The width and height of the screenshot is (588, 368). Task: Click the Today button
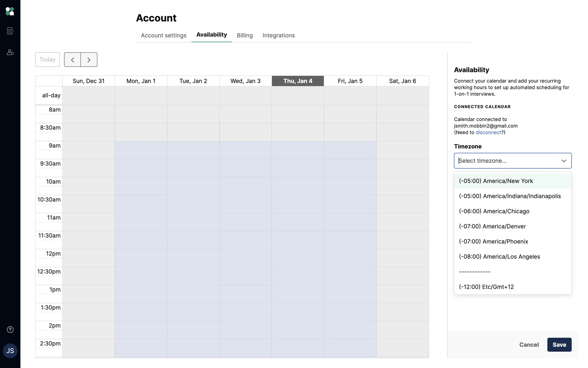(47, 60)
